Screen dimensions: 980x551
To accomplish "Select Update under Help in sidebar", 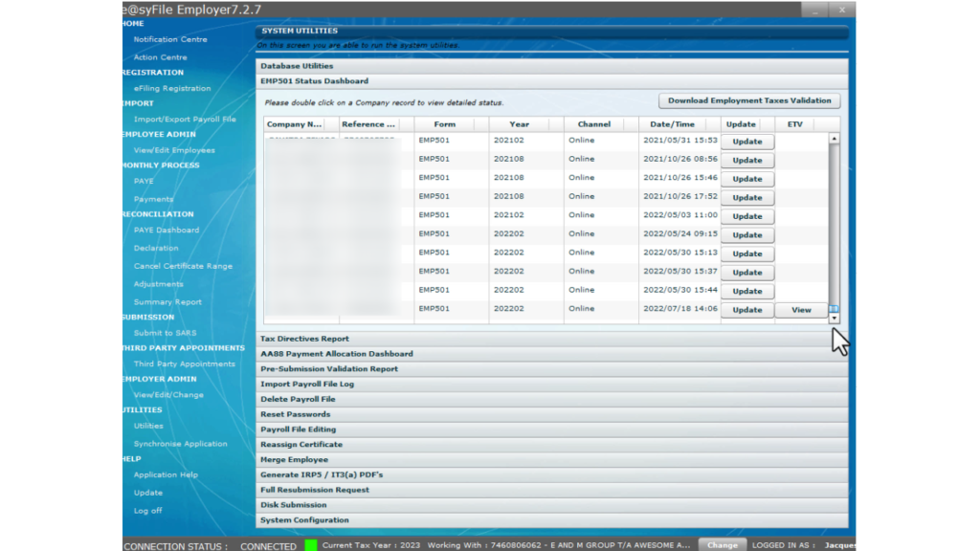I will tap(147, 493).
